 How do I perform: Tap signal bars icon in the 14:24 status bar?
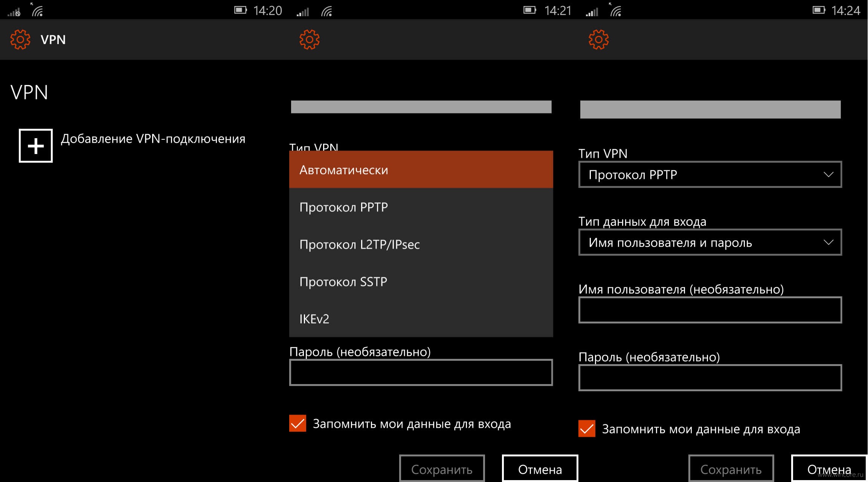[592, 12]
